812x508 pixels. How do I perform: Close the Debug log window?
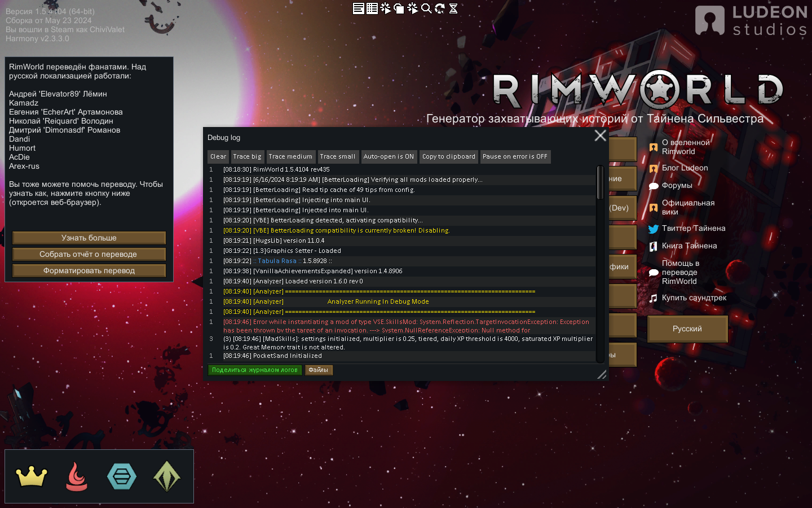coord(600,135)
